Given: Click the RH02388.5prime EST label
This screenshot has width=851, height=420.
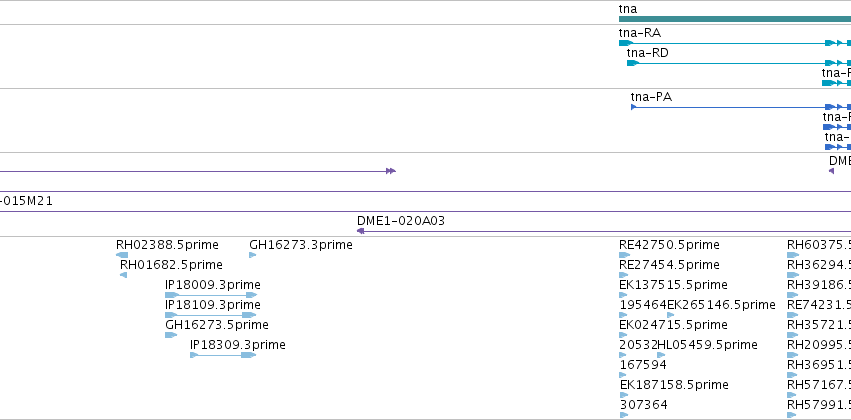Looking at the screenshot, I should click(x=167, y=245).
